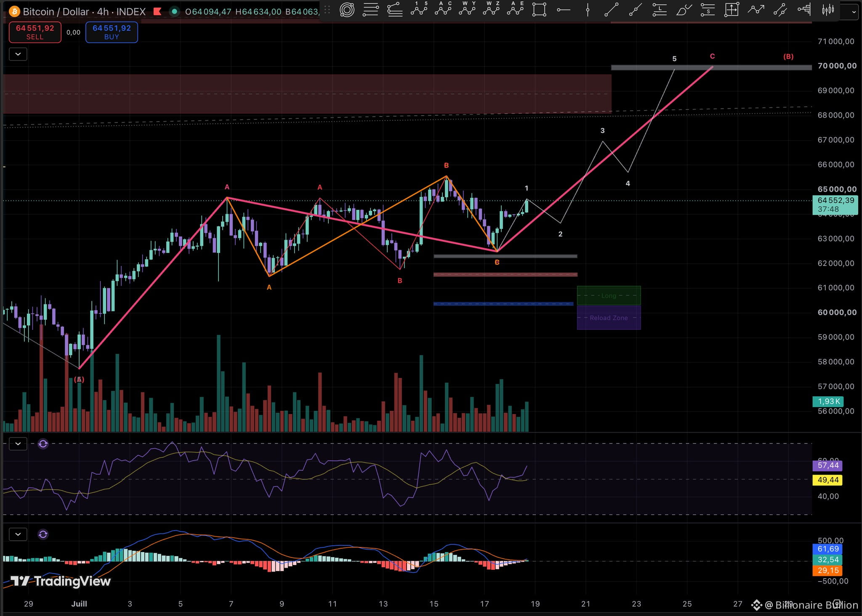Click the RSI pane refresh icon
862x616 pixels.
click(x=43, y=444)
